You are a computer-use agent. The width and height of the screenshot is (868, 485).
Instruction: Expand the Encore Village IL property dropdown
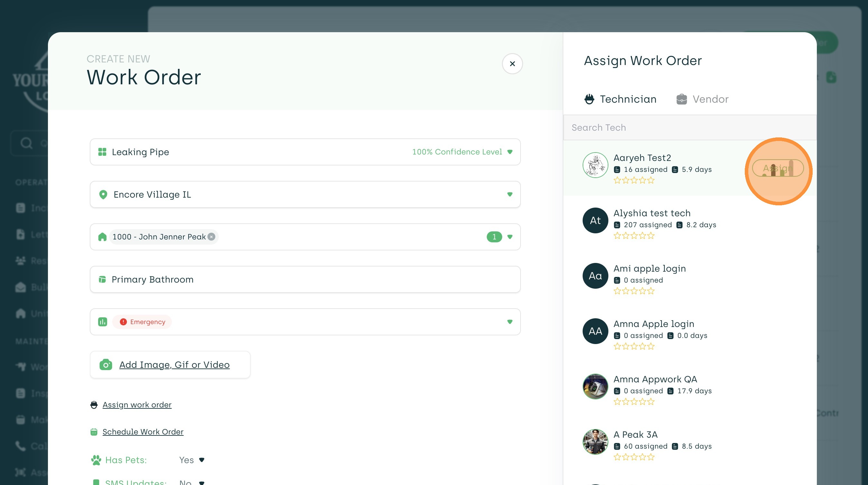pyautogui.click(x=510, y=194)
